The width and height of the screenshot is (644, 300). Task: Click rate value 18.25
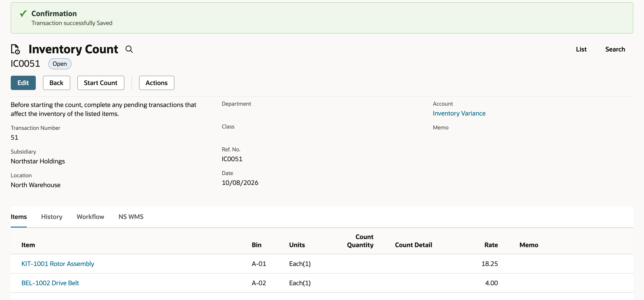[x=489, y=264]
